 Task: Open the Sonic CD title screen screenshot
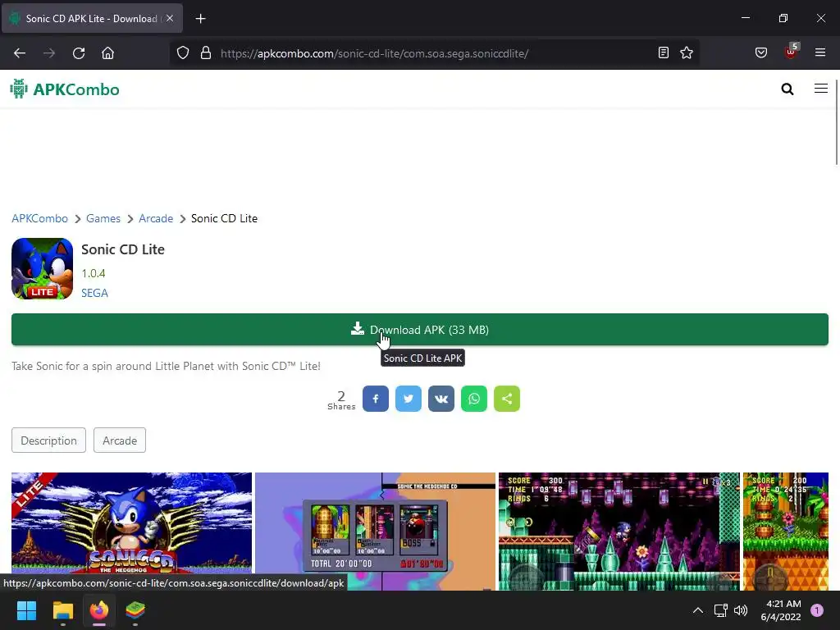click(x=131, y=532)
